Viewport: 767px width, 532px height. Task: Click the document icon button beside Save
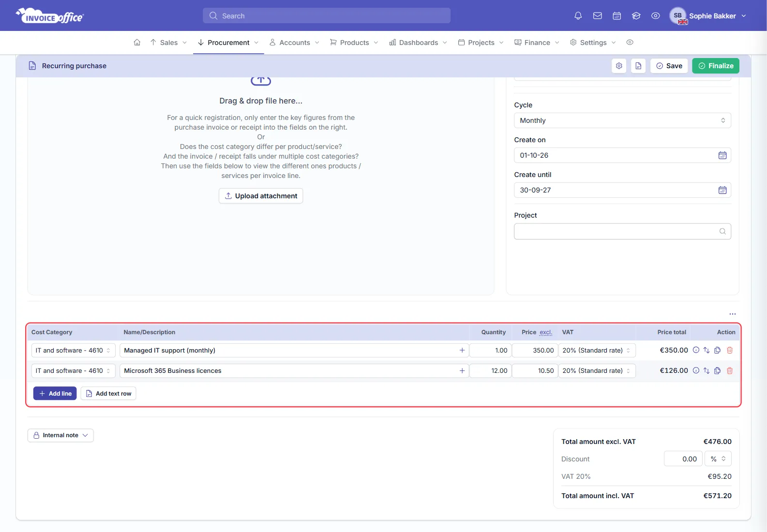point(638,66)
